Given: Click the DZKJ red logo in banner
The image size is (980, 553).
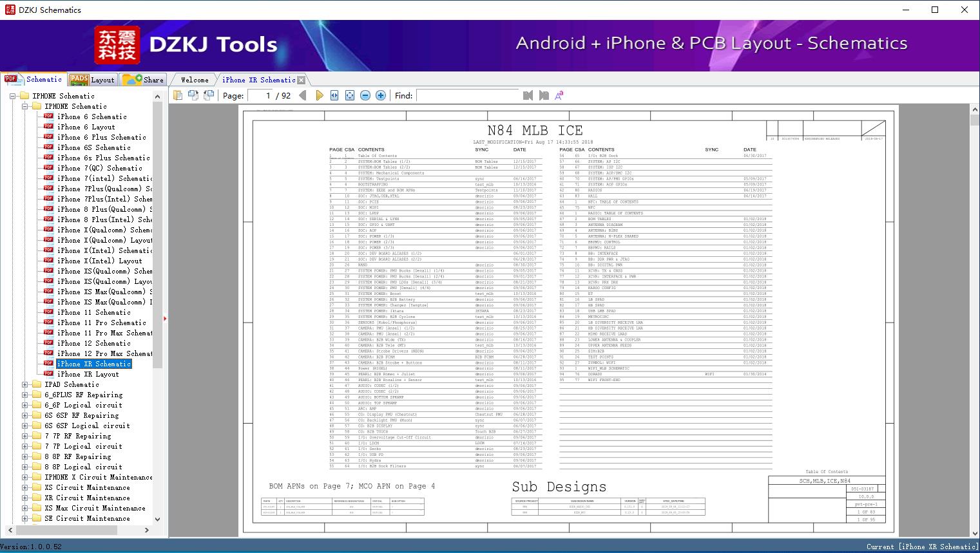Looking at the screenshot, I should tap(117, 45).
